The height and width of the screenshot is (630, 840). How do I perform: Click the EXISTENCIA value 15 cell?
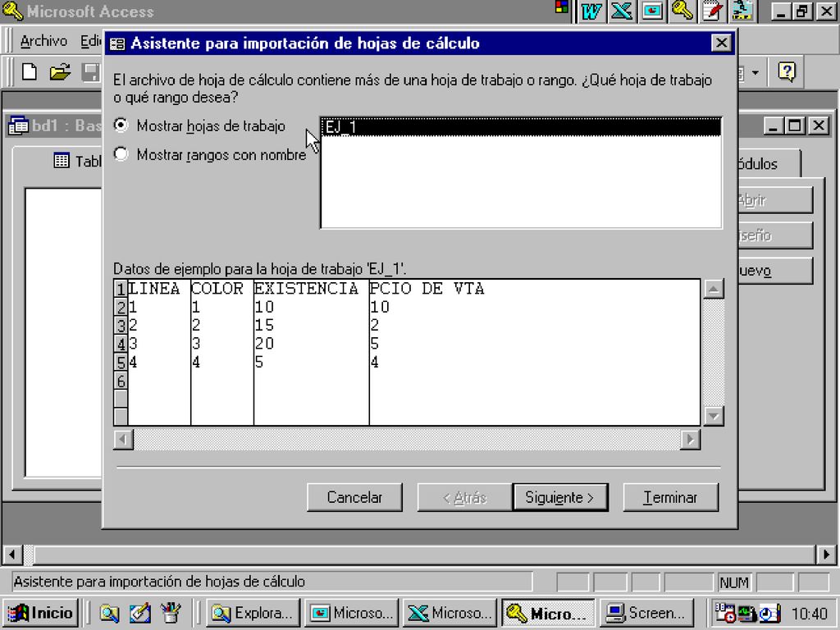(311, 326)
